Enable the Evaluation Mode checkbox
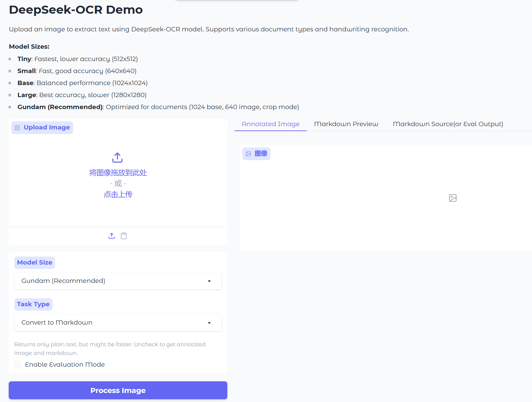This screenshot has width=532, height=402. pos(18,365)
